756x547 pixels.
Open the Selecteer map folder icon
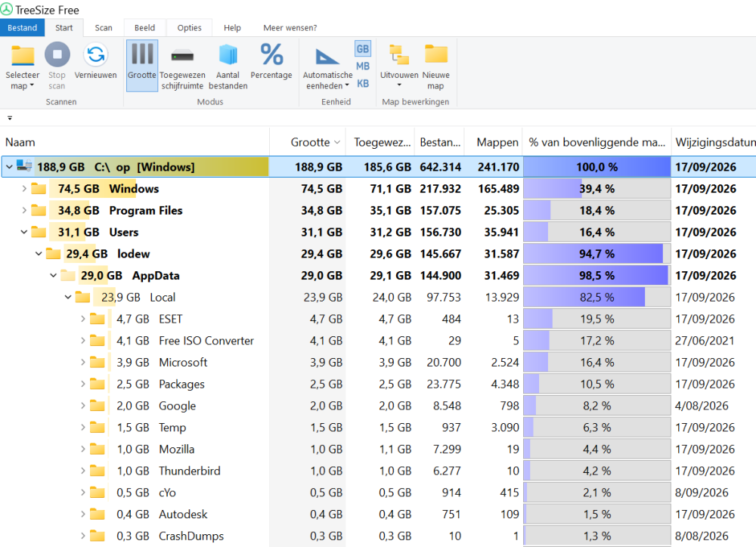[x=23, y=55]
